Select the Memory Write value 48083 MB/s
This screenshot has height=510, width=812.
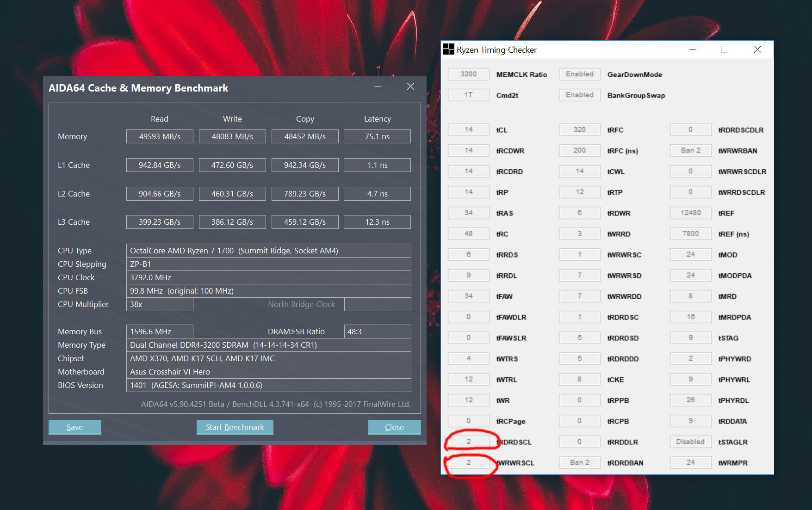pos(232,136)
